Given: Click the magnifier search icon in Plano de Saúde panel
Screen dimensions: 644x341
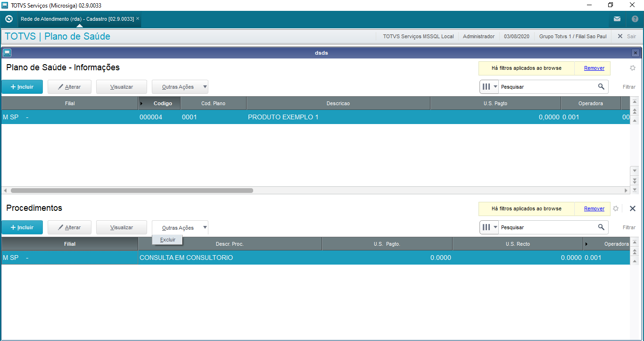Looking at the screenshot, I should point(601,87).
